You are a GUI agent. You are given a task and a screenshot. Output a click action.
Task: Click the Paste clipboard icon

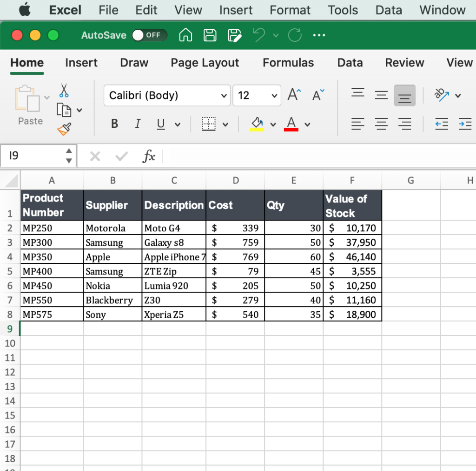click(27, 98)
